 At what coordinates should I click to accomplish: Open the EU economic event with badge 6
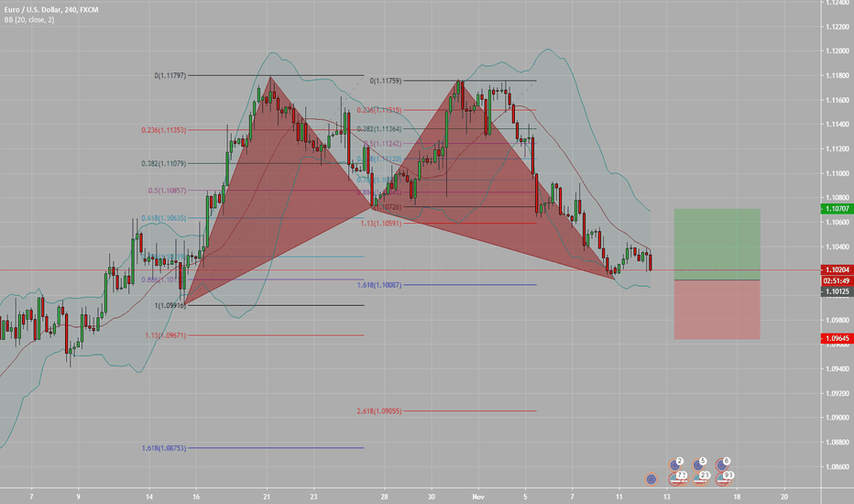tap(722, 465)
